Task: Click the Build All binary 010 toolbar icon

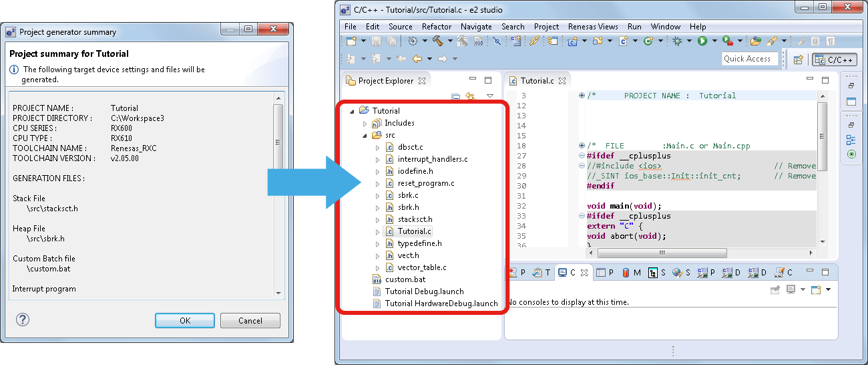Action: click(478, 41)
